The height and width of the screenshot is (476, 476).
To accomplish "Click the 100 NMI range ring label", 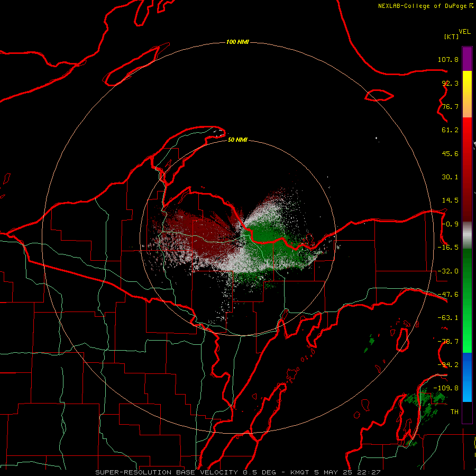I will point(237,42).
